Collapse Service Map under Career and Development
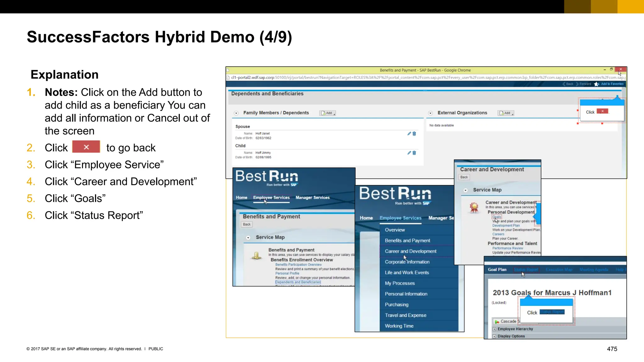The height and width of the screenshot is (362, 644). click(465, 190)
